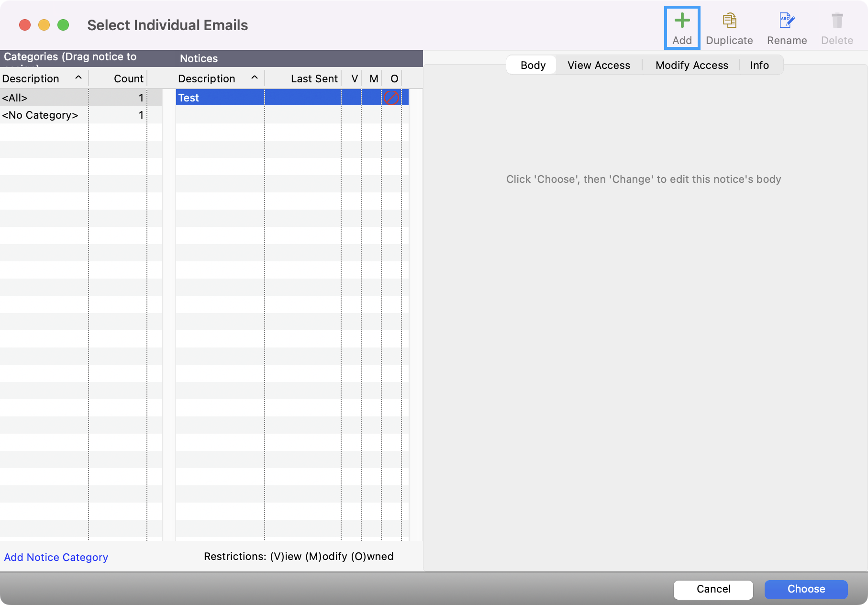Image resolution: width=868 pixels, height=605 pixels.
Task: Click the Add Notice Category link
Action: pos(56,557)
